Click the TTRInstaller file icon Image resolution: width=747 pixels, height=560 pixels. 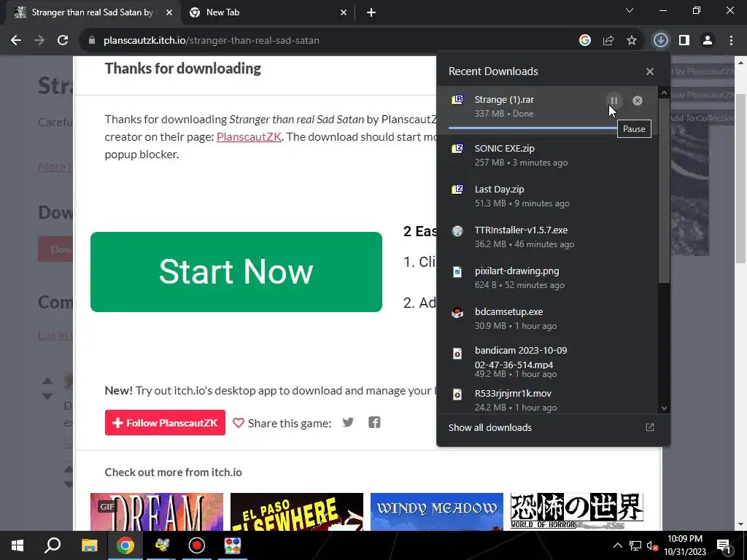click(x=457, y=231)
